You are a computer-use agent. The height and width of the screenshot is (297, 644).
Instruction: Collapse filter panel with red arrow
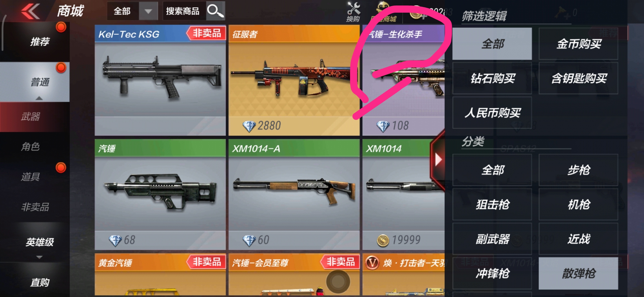[438, 159]
